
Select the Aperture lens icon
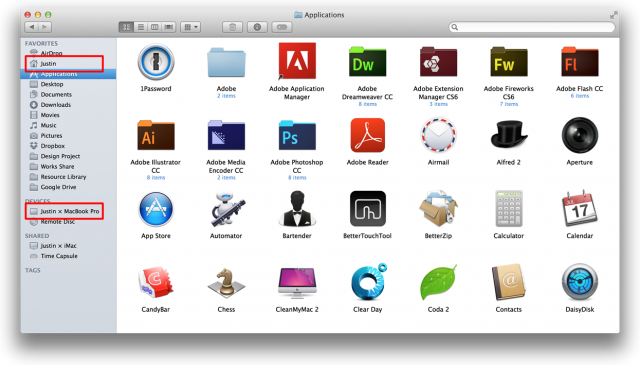click(580, 135)
